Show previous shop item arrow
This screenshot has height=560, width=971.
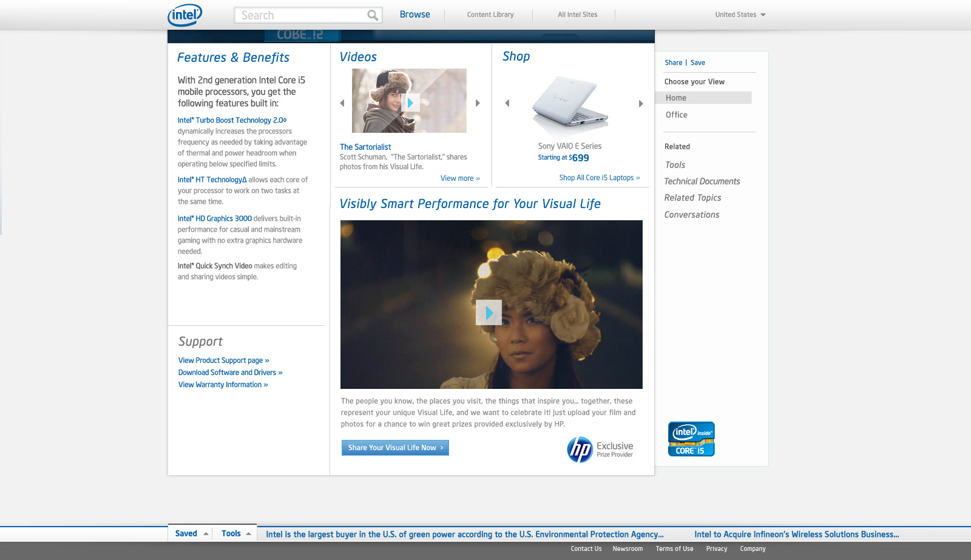(507, 103)
